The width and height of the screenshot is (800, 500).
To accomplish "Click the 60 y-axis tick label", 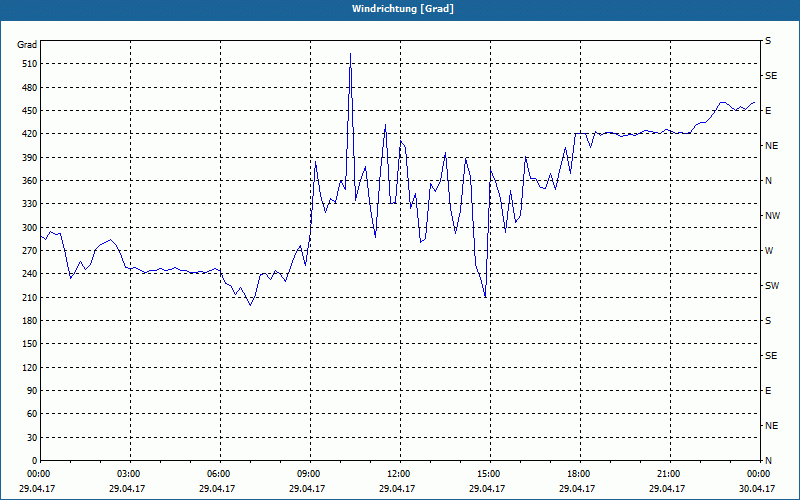I will point(32,414).
